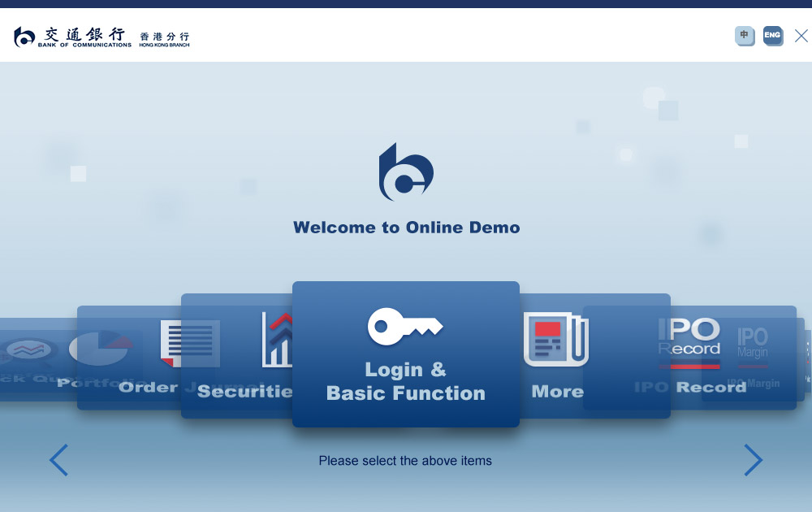The width and height of the screenshot is (812, 512).
Task: Select the IPO Record card icon
Action: coord(689,343)
